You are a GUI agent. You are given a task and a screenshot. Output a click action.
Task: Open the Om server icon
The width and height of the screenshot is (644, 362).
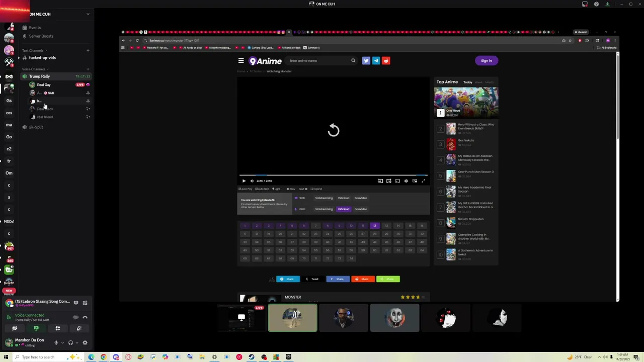[9, 173]
